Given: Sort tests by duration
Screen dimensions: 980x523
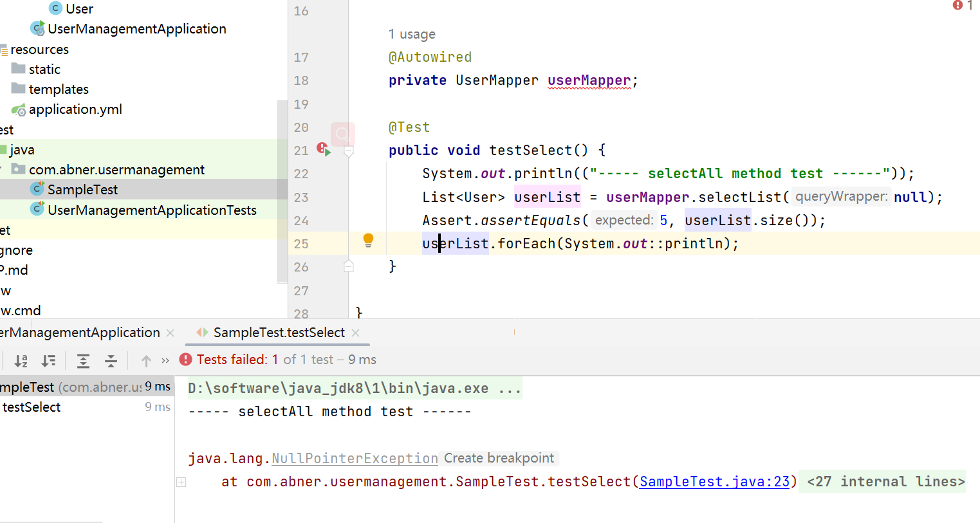Looking at the screenshot, I should 48,361.
